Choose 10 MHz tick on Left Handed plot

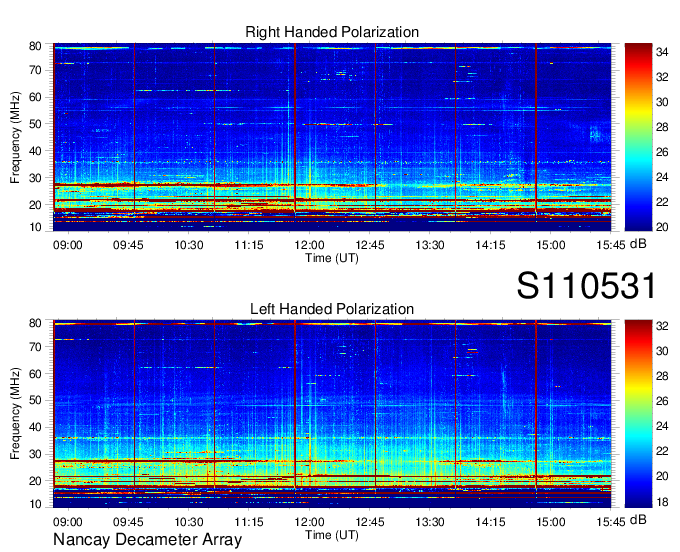pos(35,504)
